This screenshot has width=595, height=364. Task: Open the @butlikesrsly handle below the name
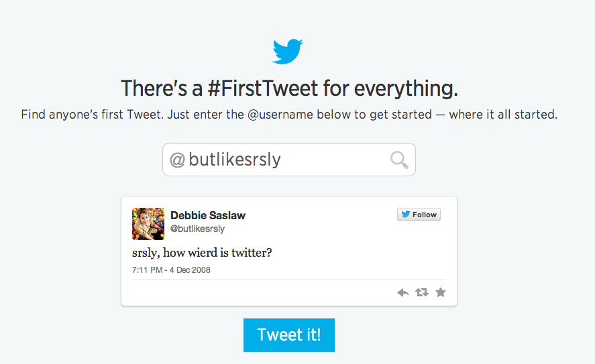coord(198,229)
